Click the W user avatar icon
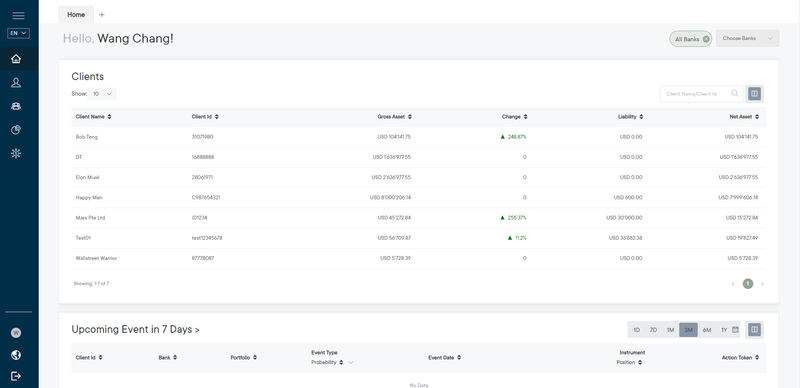This screenshot has width=800, height=388. (16, 333)
